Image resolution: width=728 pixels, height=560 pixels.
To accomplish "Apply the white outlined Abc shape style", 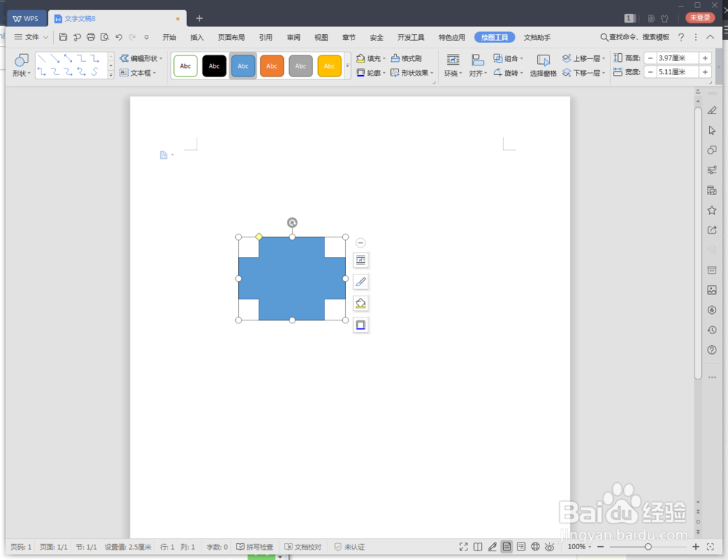I will coord(186,66).
